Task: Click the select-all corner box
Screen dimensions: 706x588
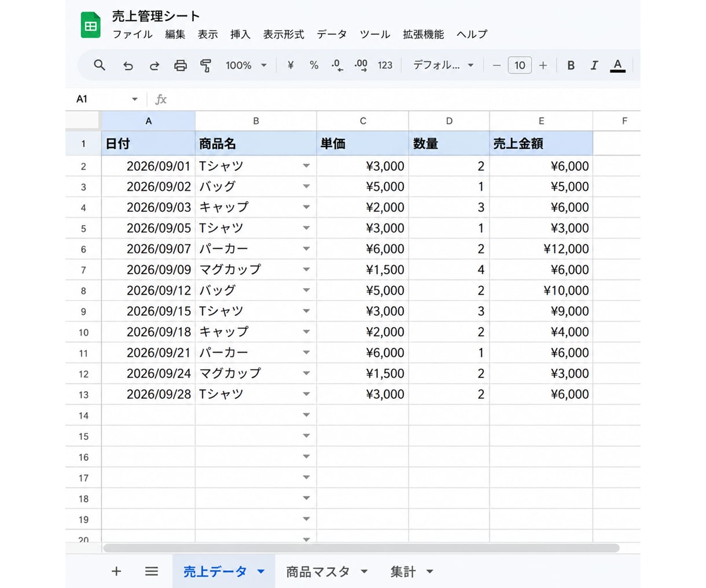Action: click(x=83, y=120)
